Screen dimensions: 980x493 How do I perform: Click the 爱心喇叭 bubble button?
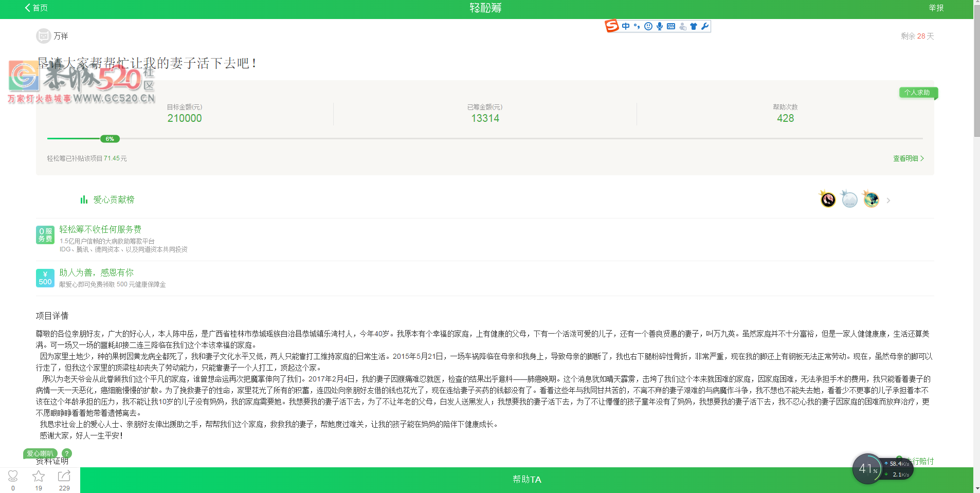(x=40, y=453)
